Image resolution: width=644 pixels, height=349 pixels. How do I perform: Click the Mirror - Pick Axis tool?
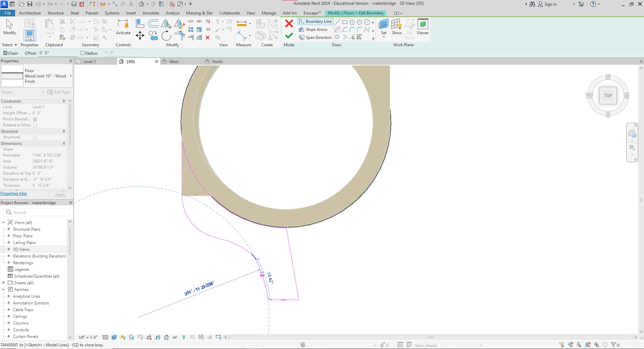[166, 23]
